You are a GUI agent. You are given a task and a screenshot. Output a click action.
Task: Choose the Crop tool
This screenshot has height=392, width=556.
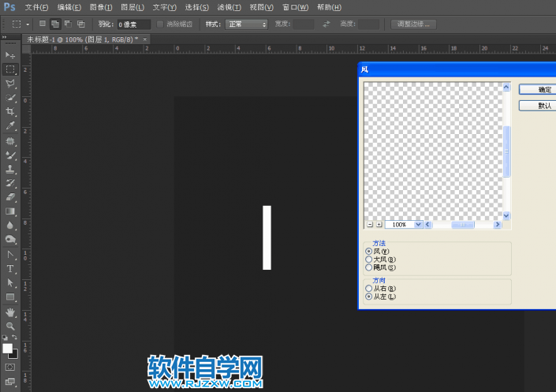(11, 112)
